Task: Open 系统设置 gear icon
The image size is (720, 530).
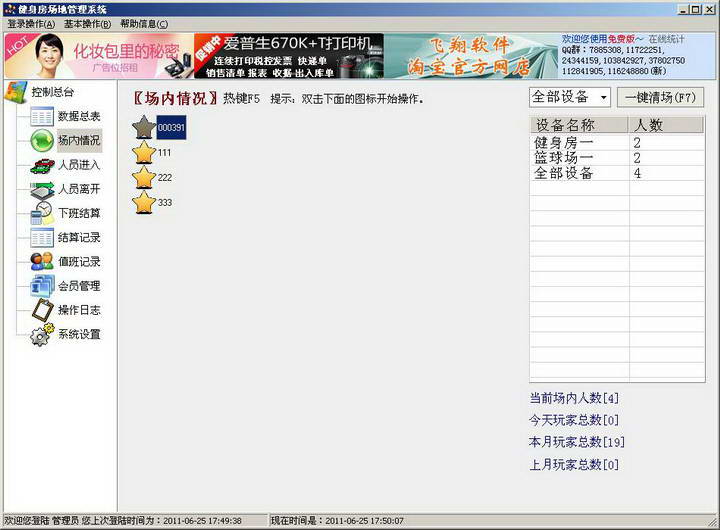Action: 42,334
